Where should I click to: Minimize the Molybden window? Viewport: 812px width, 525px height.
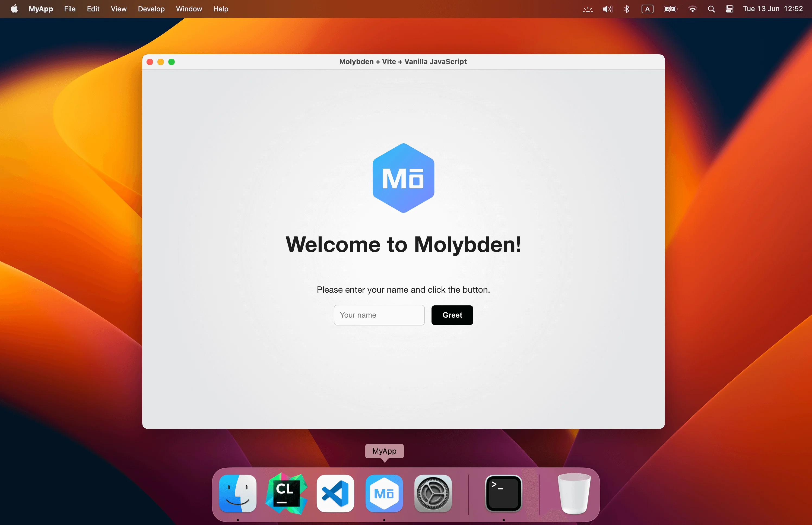coord(160,62)
